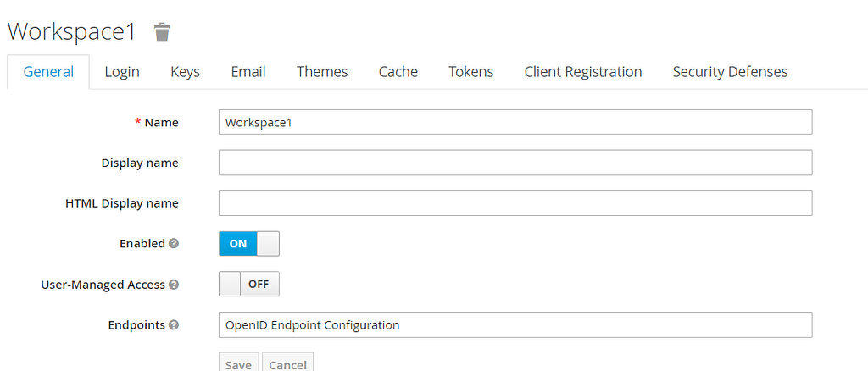Image resolution: width=868 pixels, height=371 pixels.
Task: Click into the Name input field
Action: [x=515, y=122]
